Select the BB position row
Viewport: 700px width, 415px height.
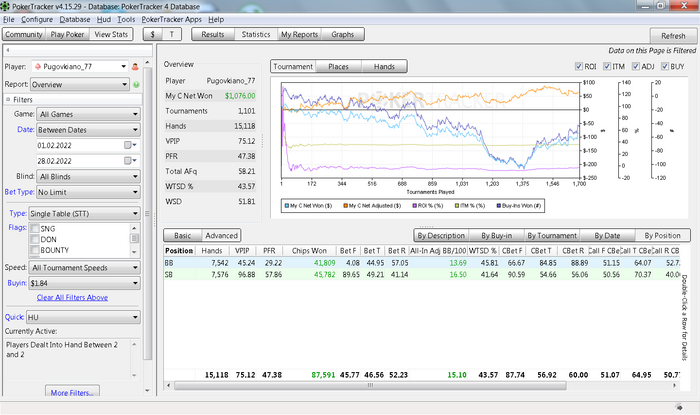(x=421, y=263)
